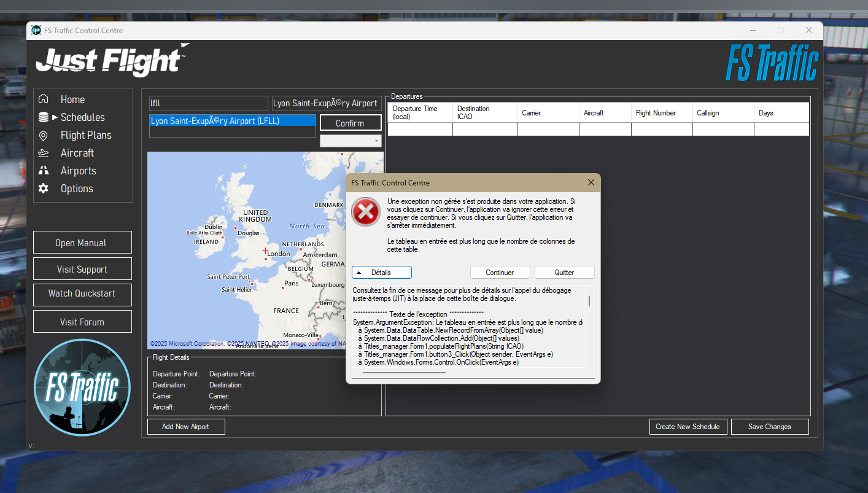868x493 pixels.
Task: Click Douglas on the map
Action: coord(248,233)
